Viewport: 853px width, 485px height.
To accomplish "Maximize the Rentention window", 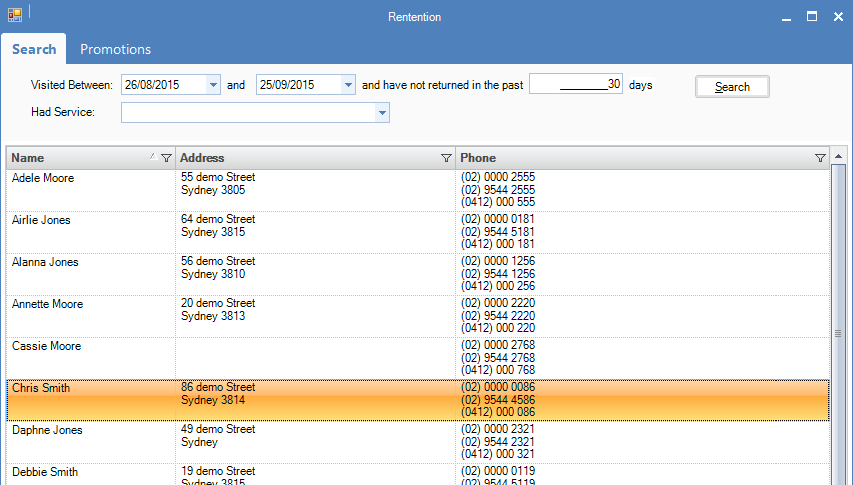I will pos(812,16).
